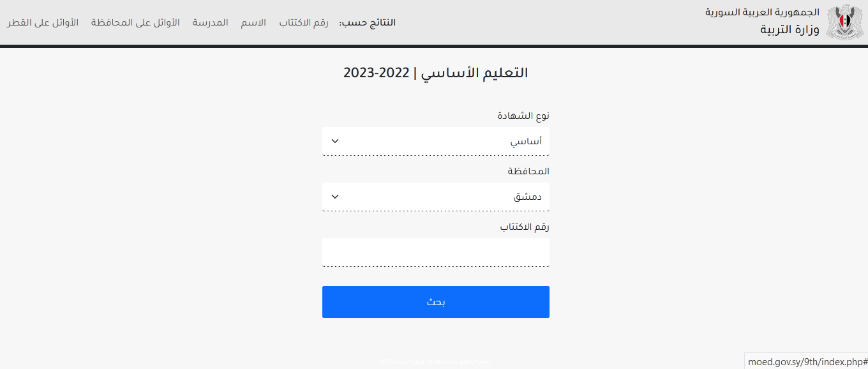Open الأوائل على المحافظة link

[x=135, y=23]
